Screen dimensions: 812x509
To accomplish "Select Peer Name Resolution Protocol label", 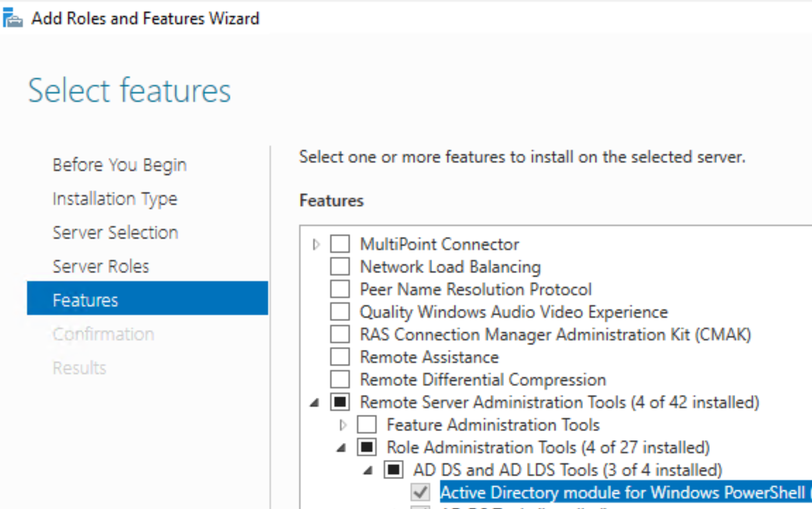I will tap(476, 289).
